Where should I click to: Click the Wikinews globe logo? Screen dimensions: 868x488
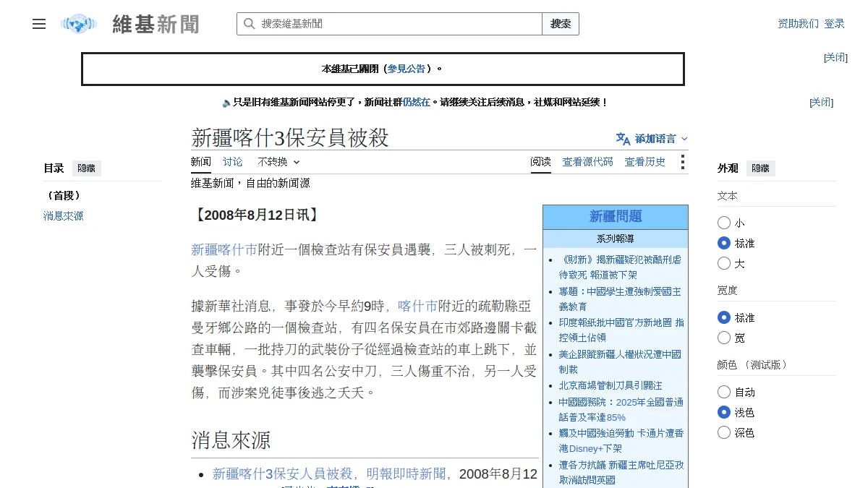tap(79, 24)
